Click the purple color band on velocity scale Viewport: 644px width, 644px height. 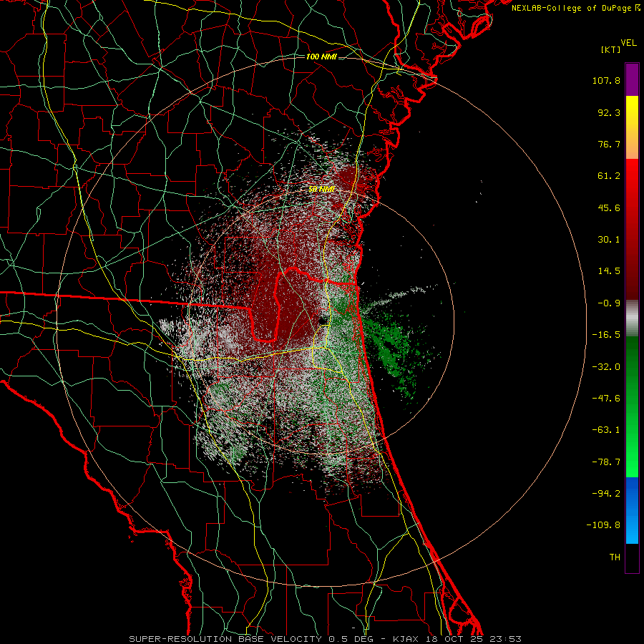[x=632, y=79]
